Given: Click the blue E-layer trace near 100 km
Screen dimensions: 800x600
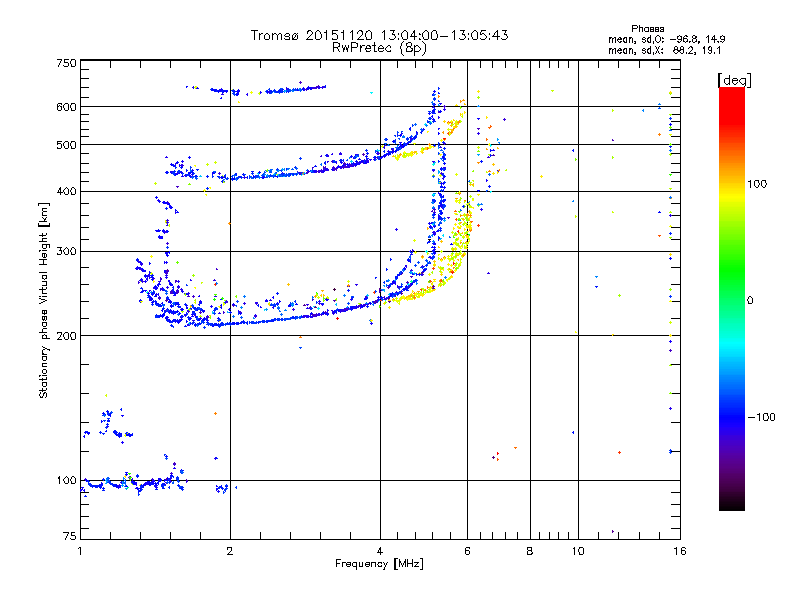Looking at the screenshot, I should (134, 482).
